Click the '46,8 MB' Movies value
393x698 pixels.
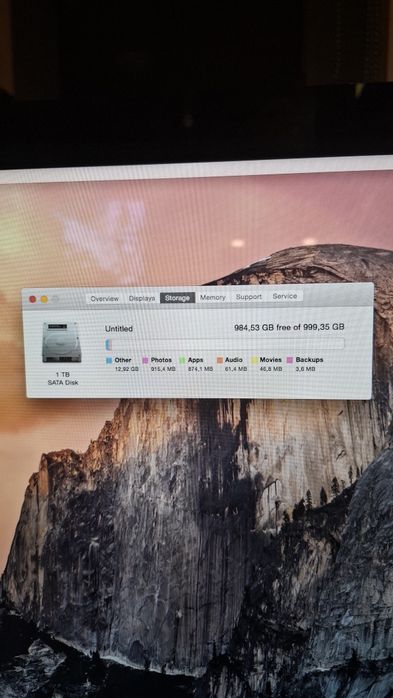tap(271, 369)
